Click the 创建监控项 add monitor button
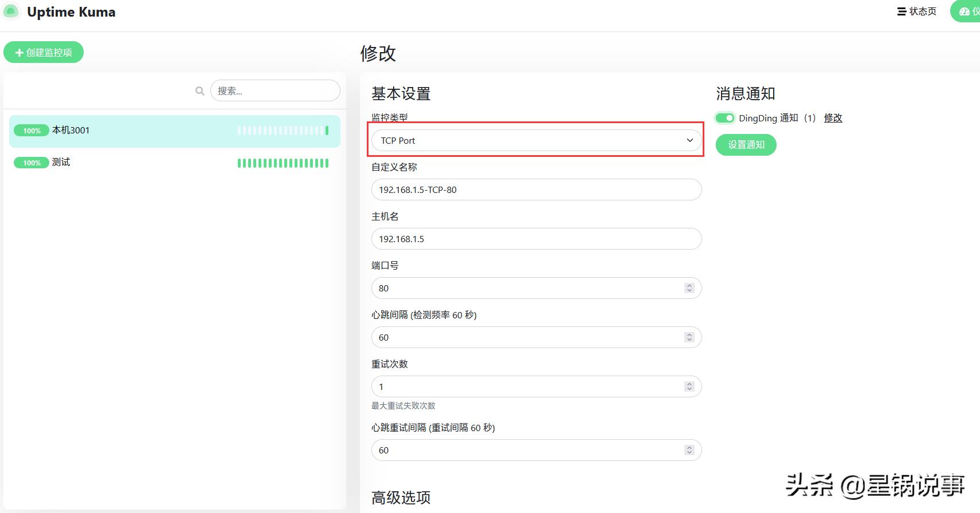This screenshot has height=513, width=980. click(x=44, y=52)
